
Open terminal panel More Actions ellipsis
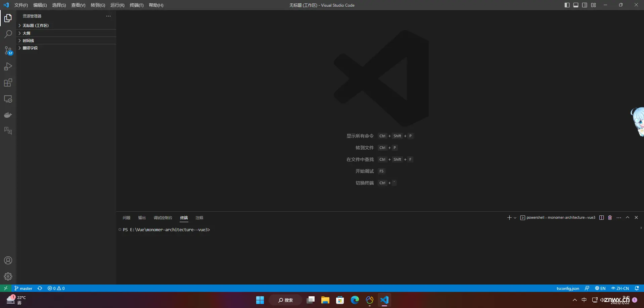pyautogui.click(x=619, y=218)
